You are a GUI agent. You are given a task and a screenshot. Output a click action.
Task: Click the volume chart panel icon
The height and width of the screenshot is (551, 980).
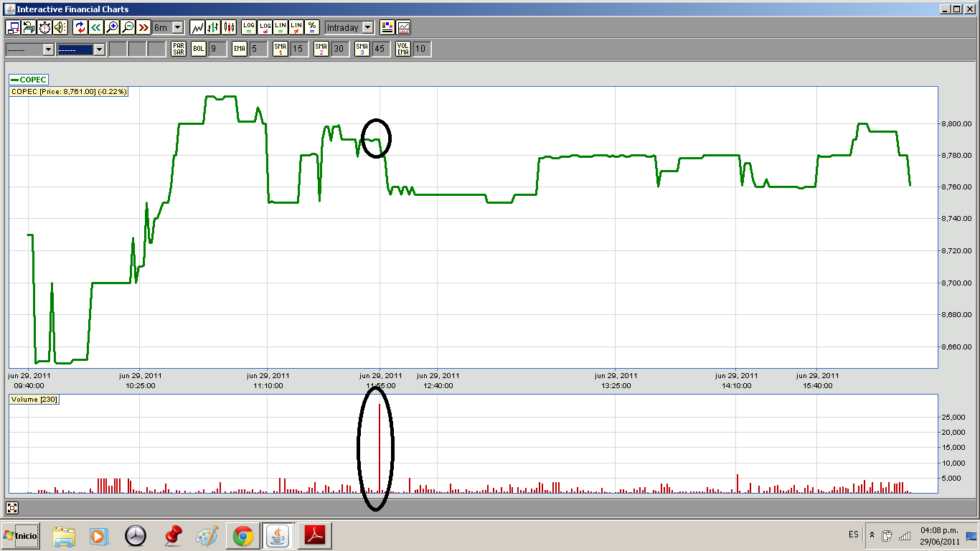[x=403, y=27]
